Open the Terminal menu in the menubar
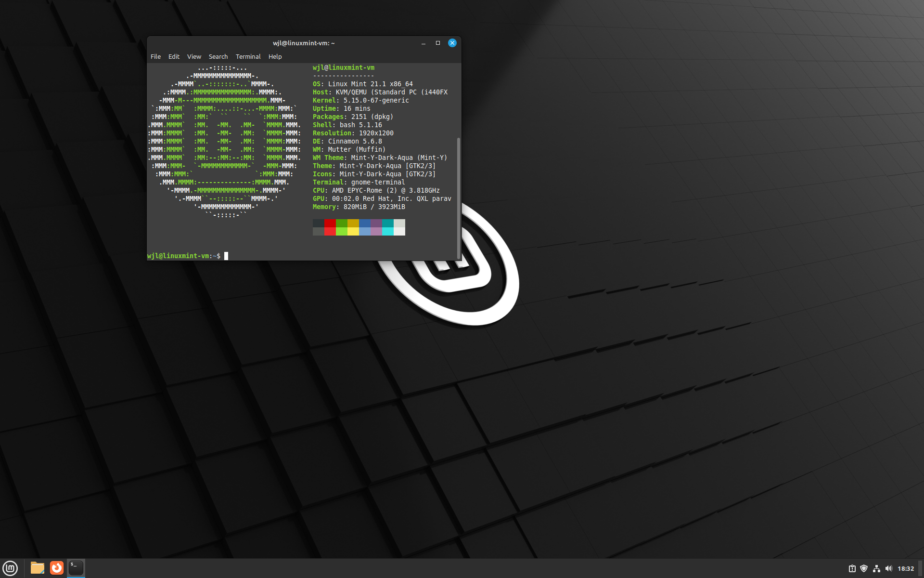 pyautogui.click(x=248, y=56)
